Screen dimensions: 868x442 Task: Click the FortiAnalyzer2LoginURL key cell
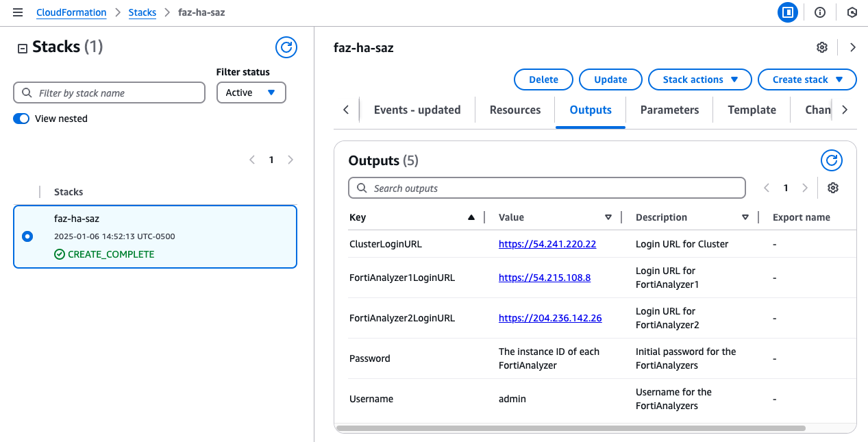click(x=402, y=318)
